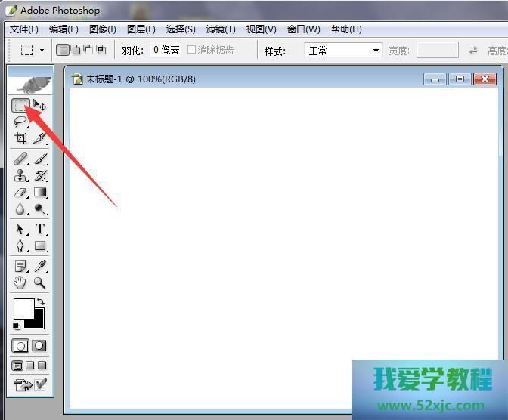Open the 滤镜(T) menu

tap(221, 29)
